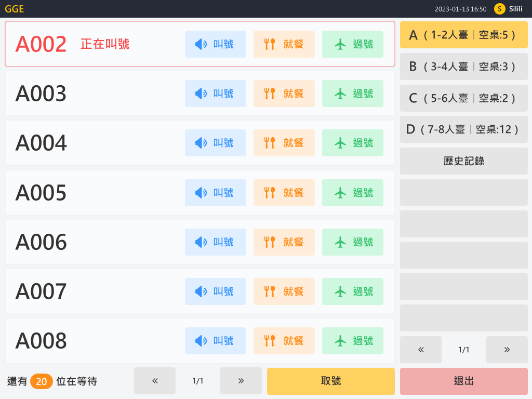Click the GGE logo in the top bar
This screenshot has height=399, width=532.
coord(14,8)
